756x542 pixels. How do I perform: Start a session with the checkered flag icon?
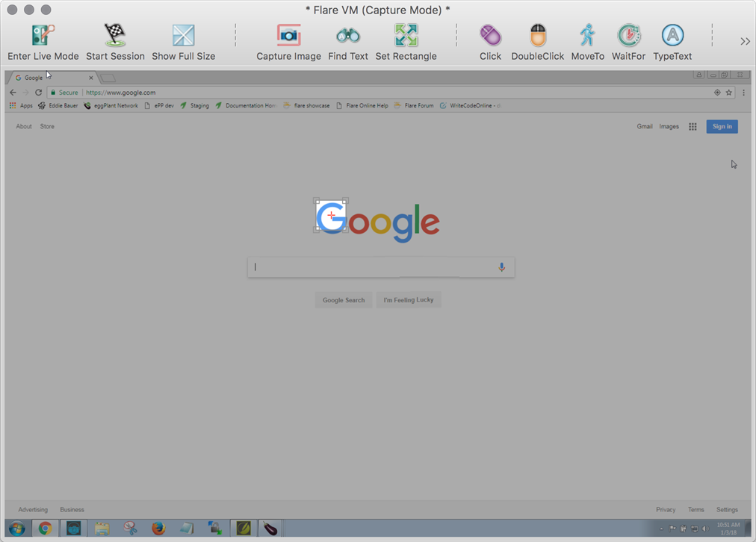point(115,36)
